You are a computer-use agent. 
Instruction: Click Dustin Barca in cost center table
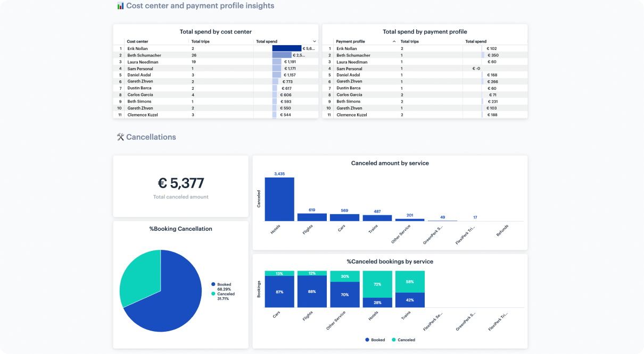(x=139, y=88)
